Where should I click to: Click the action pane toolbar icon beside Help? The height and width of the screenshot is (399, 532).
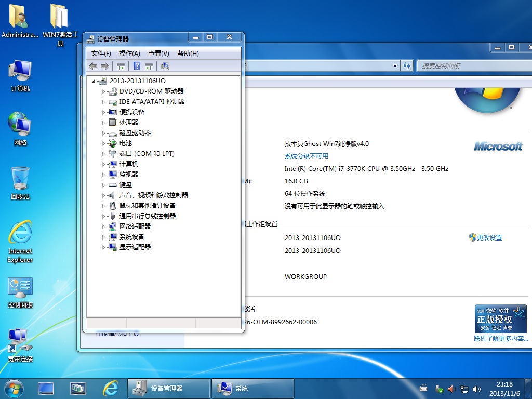pyautogui.click(x=149, y=66)
